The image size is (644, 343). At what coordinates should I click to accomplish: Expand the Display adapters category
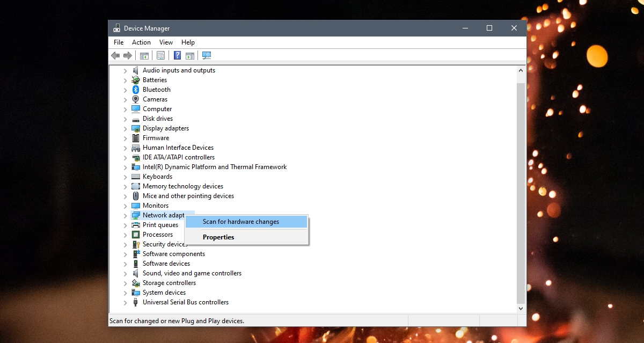point(125,128)
